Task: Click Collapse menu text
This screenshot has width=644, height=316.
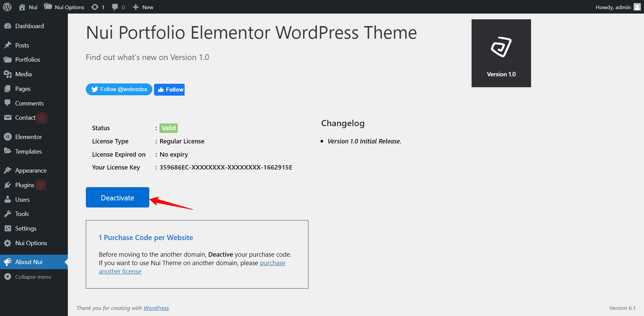Action: (33, 277)
